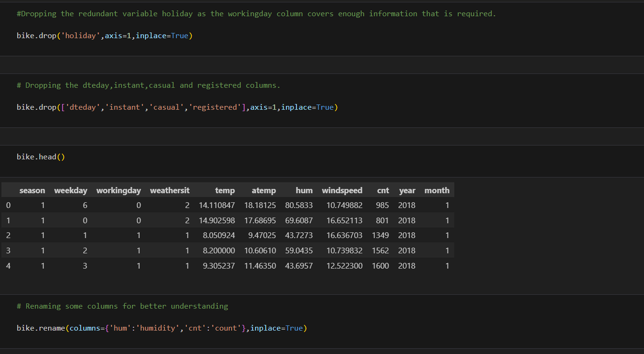Click atemp value 11.46350

260,265
